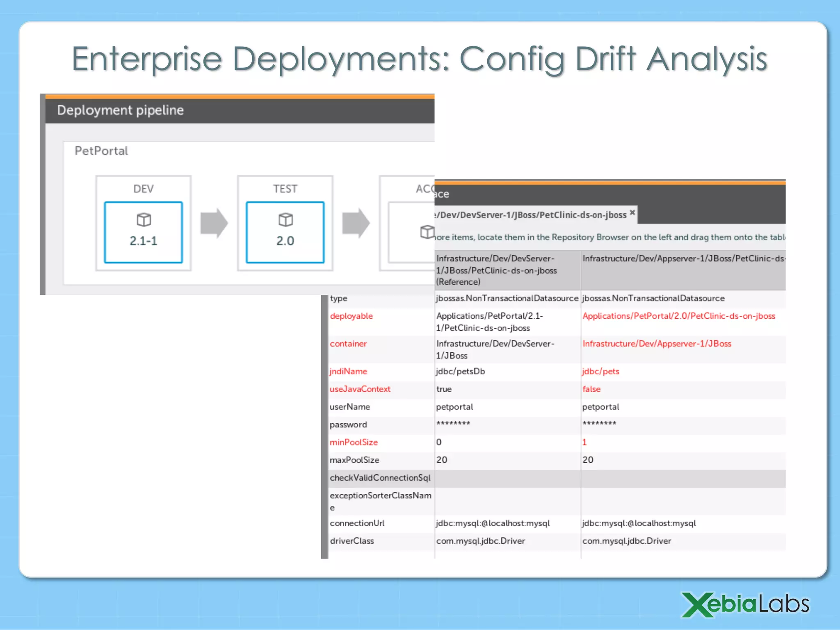This screenshot has height=630, width=840.
Task: Click the PetPortal application title
Action: pos(101,151)
